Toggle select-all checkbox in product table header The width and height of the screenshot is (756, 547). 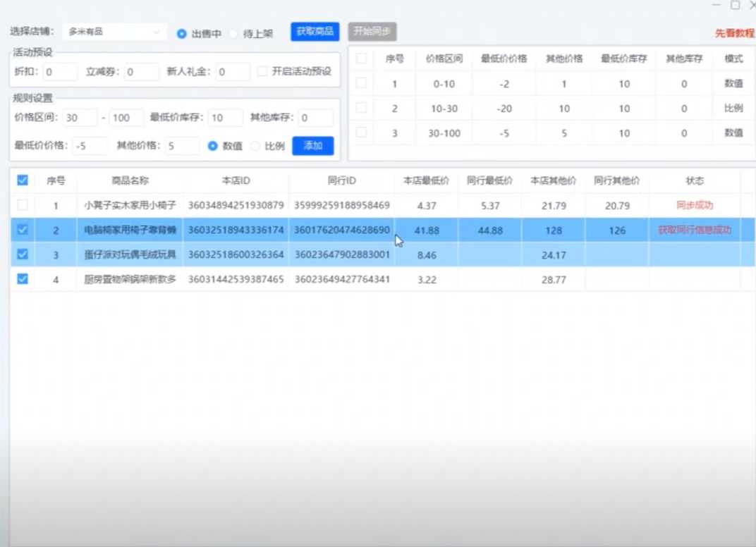click(23, 180)
